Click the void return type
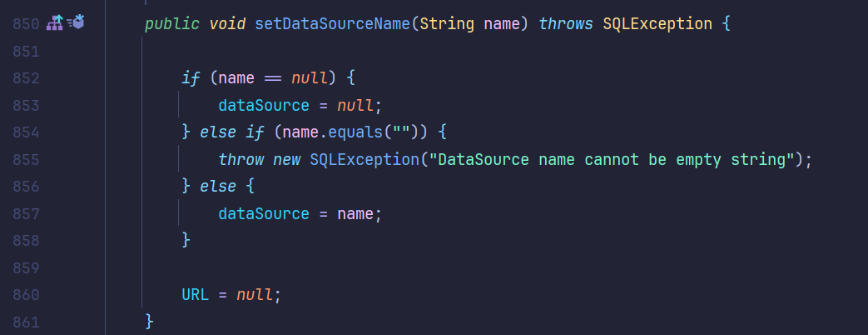This screenshot has width=868, height=335. [x=228, y=23]
